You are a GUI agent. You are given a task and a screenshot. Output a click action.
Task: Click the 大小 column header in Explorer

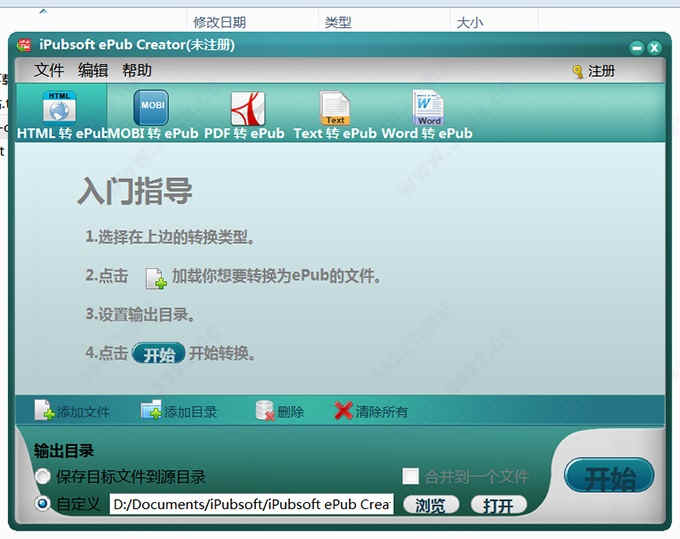click(470, 22)
